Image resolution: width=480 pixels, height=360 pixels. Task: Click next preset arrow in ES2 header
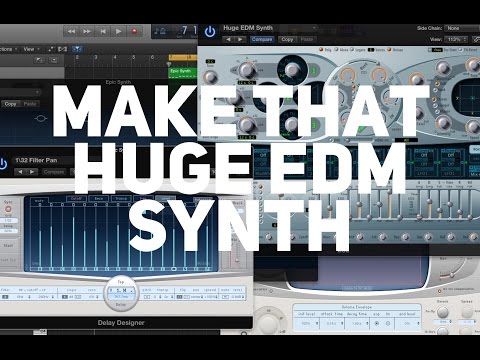(x=240, y=39)
